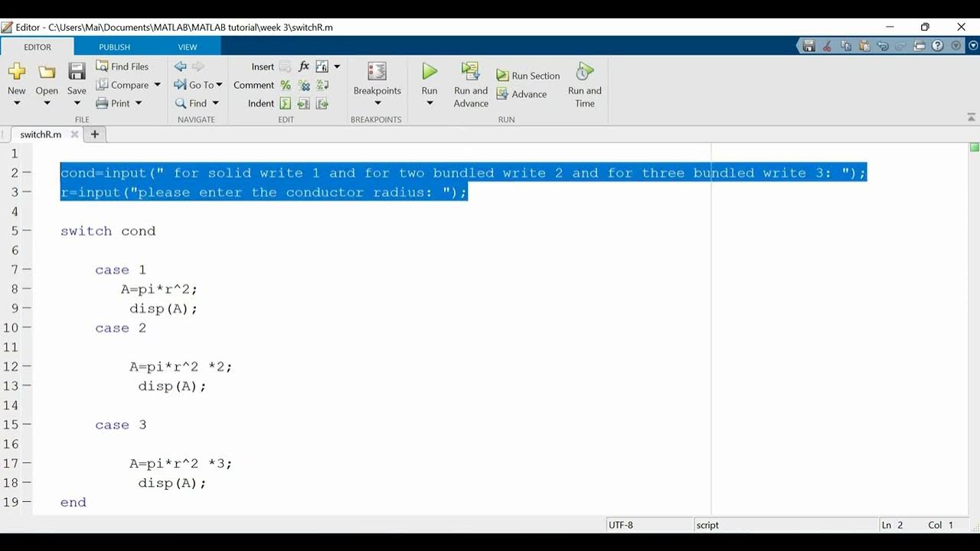
Task: Undo with quick access toolbar arrow
Action: [882, 46]
